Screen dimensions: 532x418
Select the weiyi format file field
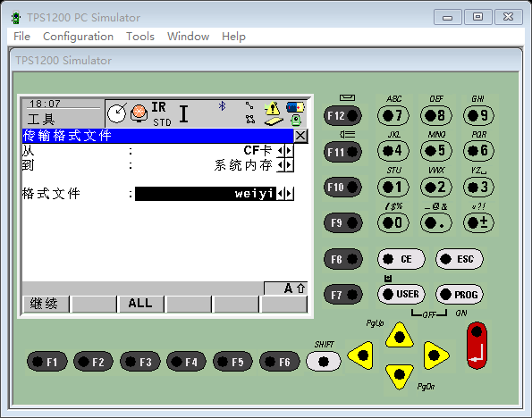[x=206, y=194]
